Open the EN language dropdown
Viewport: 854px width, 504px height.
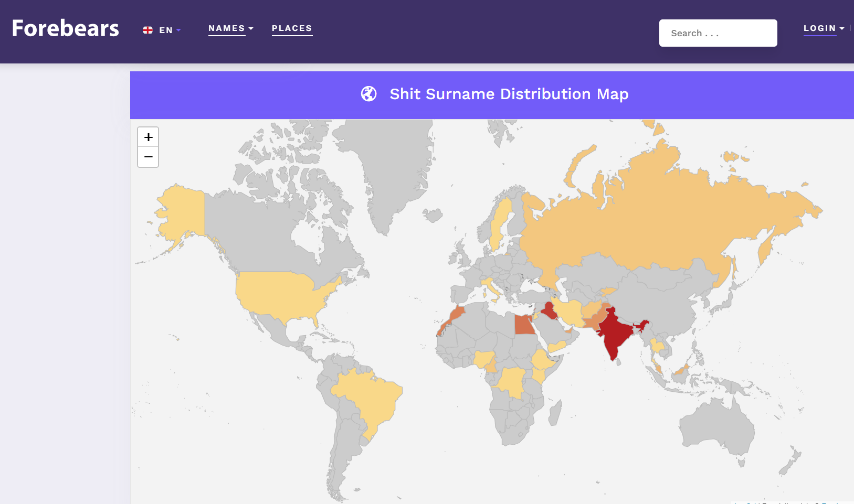pos(170,30)
